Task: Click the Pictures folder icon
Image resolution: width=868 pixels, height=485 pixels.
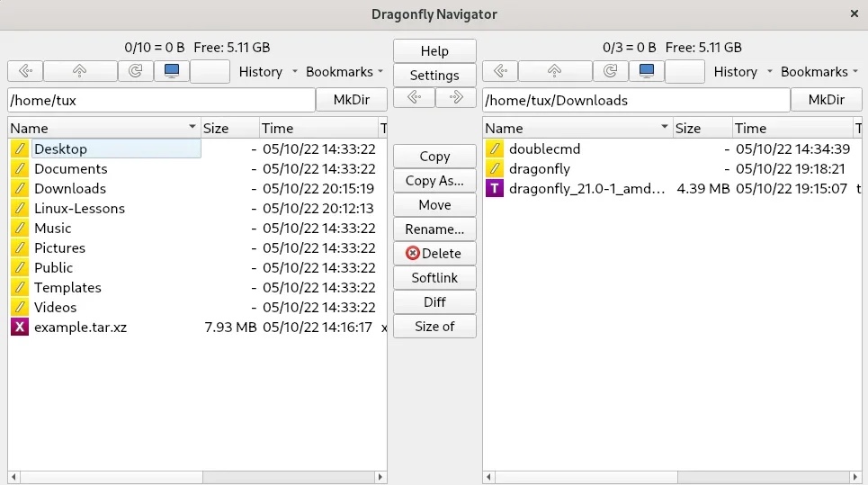Action: [20, 248]
